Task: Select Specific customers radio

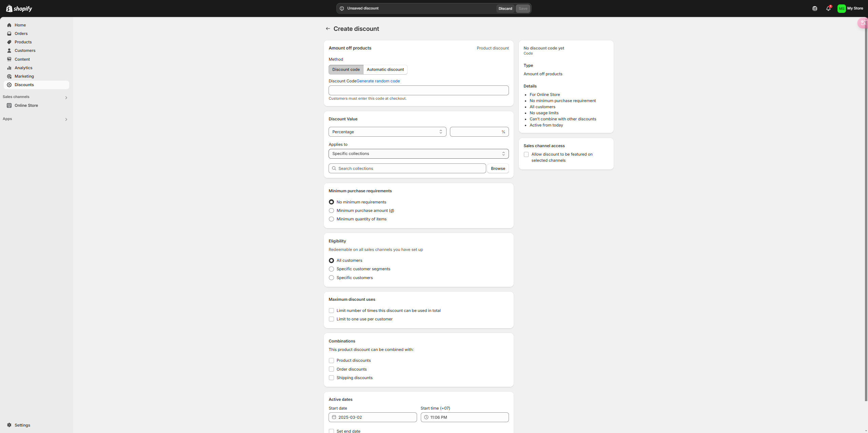Action: pos(331,278)
